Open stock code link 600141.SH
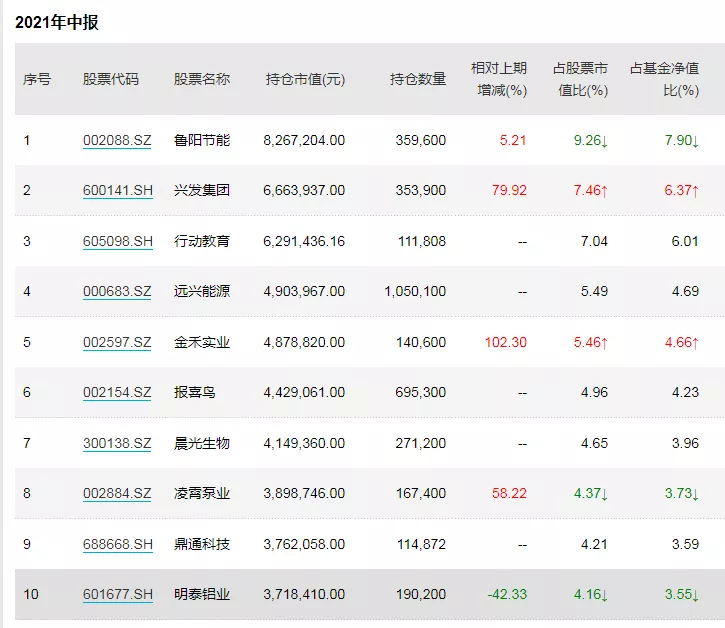725x628 pixels. pyautogui.click(x=117, y=190)
